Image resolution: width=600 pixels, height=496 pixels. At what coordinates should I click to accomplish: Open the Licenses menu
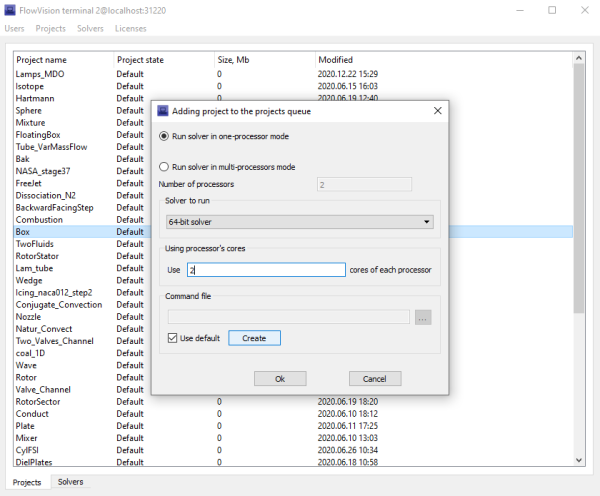[130, 28]
